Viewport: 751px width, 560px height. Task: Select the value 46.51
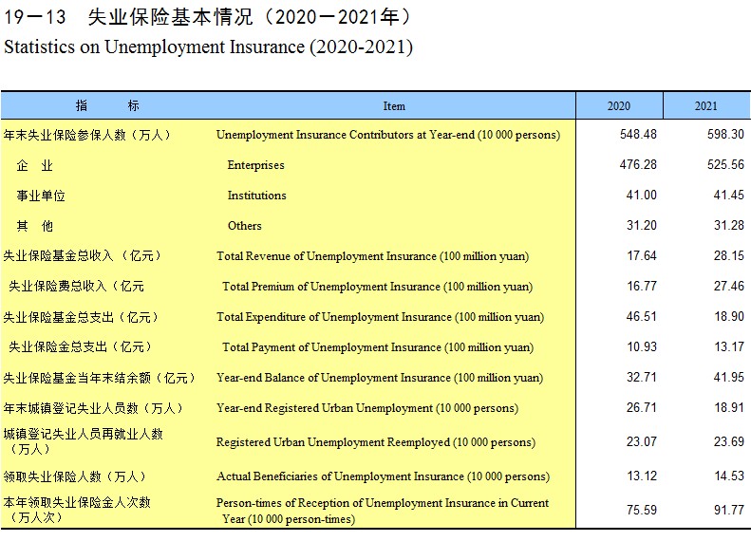(x=641, y=317)
